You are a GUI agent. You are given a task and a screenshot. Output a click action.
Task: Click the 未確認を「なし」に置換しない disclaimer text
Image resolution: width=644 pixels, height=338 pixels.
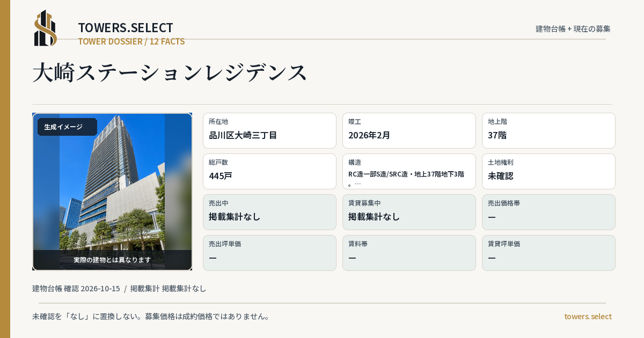[x=151, y=317]
